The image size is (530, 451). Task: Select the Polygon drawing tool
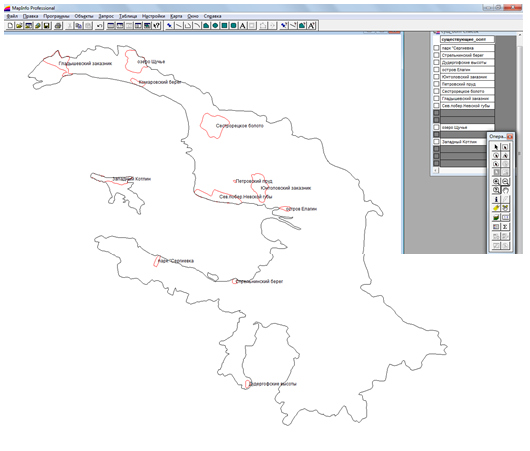[206, 25]
